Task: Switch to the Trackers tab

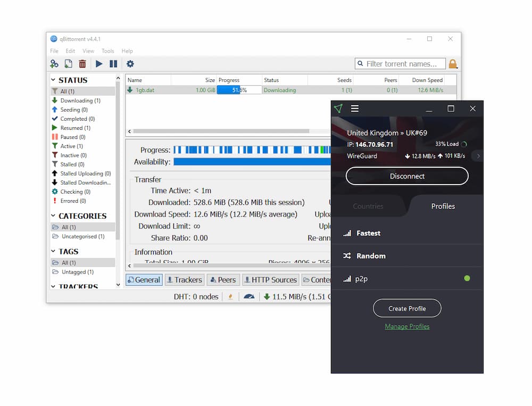Action: 185,280
